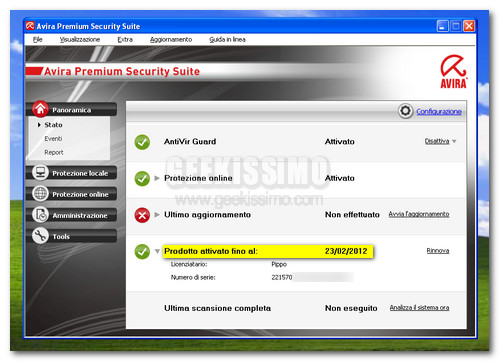500x362 pixels.
Task: Click the Numero di serie value 221570
Action: click(x=282, y=277)
